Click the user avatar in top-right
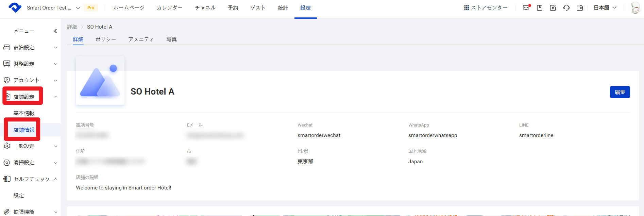 635,8
